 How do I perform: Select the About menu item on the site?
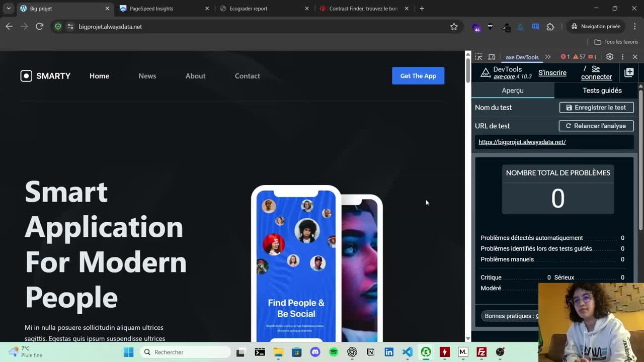click(195, 76)
